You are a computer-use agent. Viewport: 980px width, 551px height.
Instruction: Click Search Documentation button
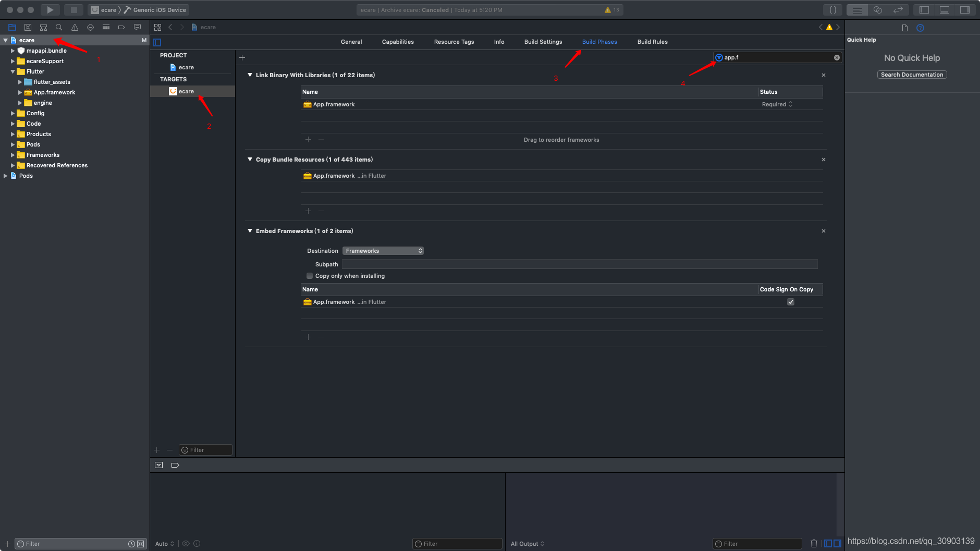point(912,75)
